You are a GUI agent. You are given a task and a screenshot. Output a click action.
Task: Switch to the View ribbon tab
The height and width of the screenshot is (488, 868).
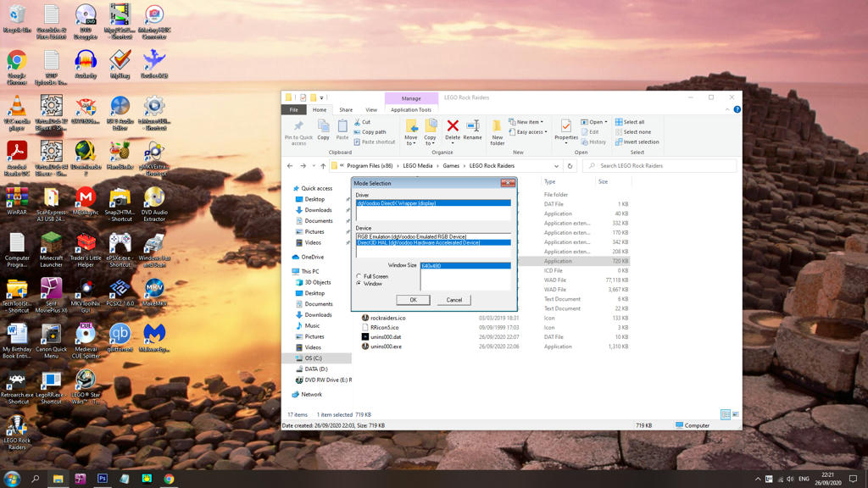point(371,109)
